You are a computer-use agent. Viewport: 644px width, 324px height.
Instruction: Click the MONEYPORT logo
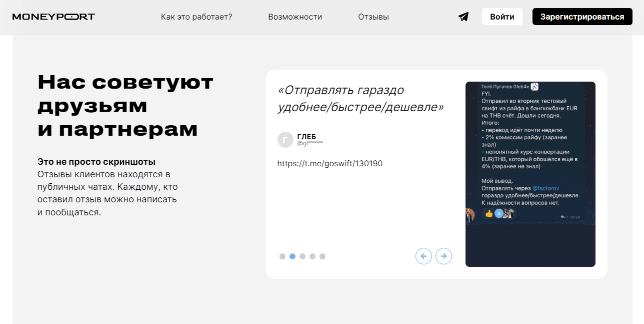[x=54, y=16]
